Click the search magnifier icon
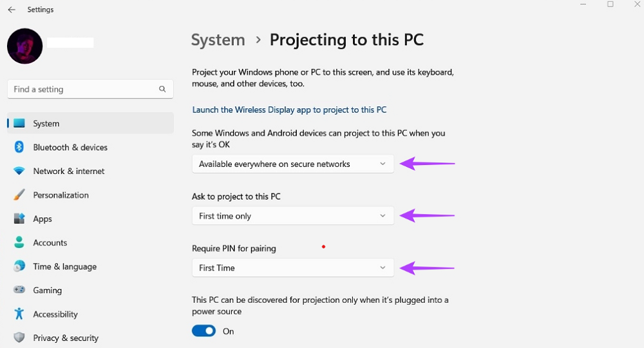The width and height of the screenshot is (644, 348). 162,89
